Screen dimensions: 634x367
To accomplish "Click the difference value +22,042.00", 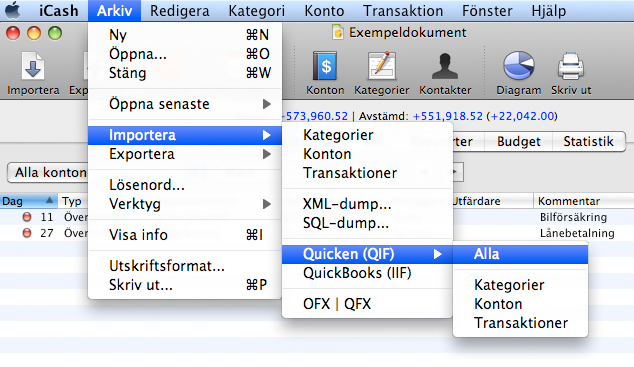I will [x=522, y=116].
